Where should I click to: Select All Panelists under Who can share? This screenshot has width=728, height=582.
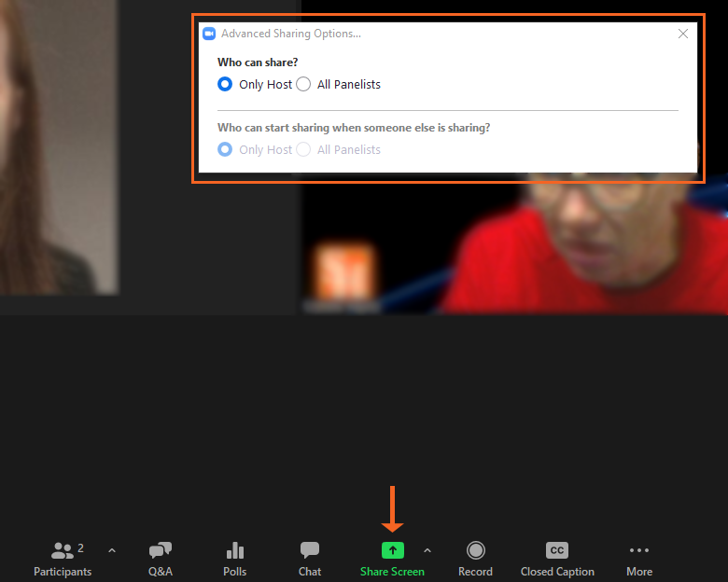point(303,84)
